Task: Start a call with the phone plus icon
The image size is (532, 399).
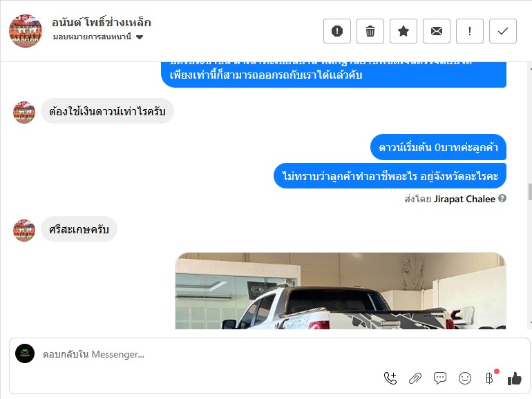Action: [x=390, y=378]
